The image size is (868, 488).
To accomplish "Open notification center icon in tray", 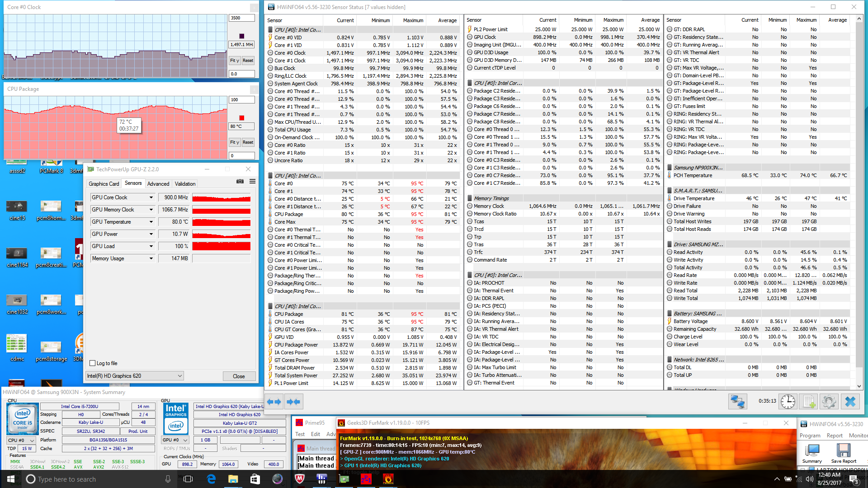I will coord(853,479).
